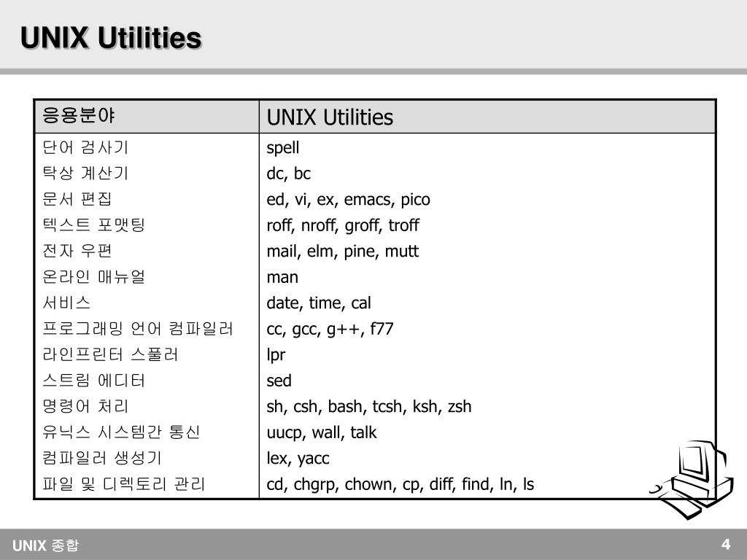Click the '탁상 계산기' cell
The height and width of the screenshot is (560, 747).
86,173
